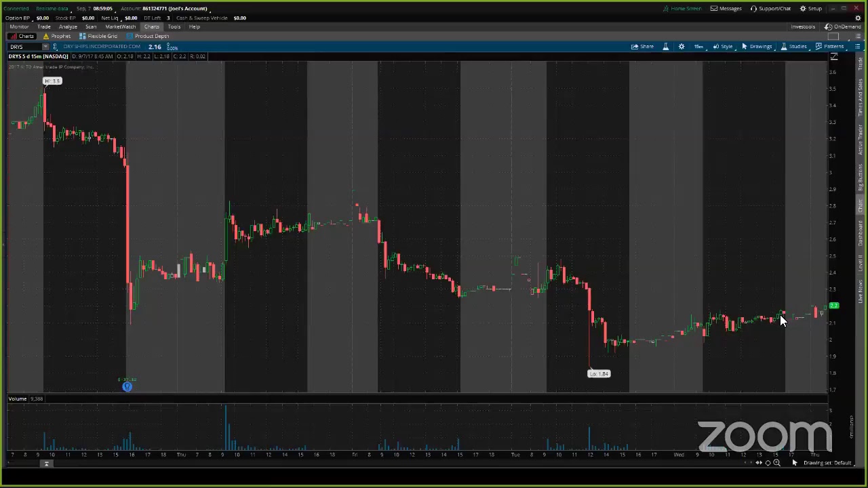The width and height of the screenshot is (868, 488).
Task: Open the Help tab
Action: (195, 26)
